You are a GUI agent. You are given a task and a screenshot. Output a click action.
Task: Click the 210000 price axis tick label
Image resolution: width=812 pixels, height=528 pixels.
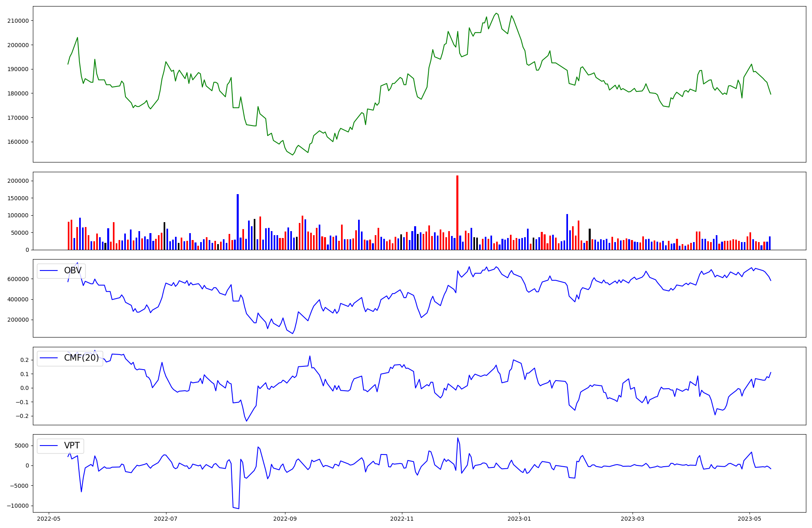pos(18,21)
